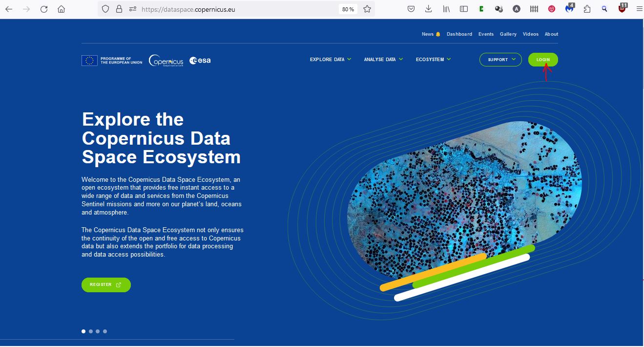Image resolution: width=644 pixels, height=347 pixels.
Task: Show the browser sidebar
Action: (464, 9)
